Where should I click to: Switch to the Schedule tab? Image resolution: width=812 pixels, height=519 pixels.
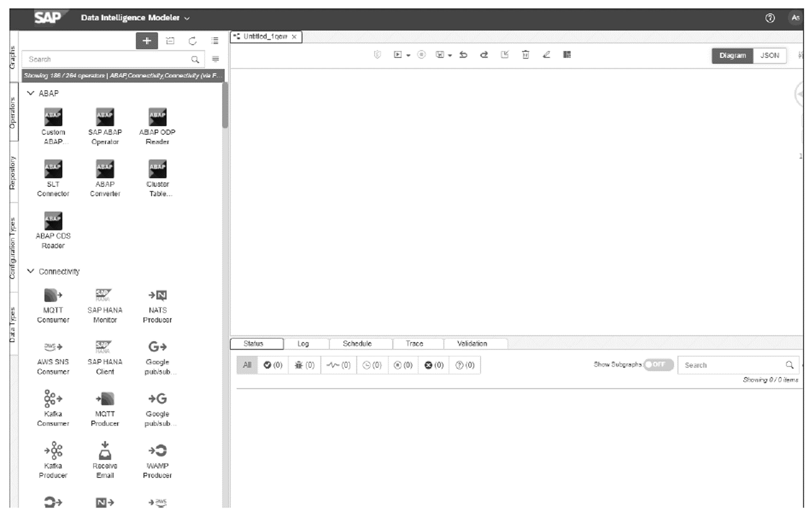pos(357,344)
